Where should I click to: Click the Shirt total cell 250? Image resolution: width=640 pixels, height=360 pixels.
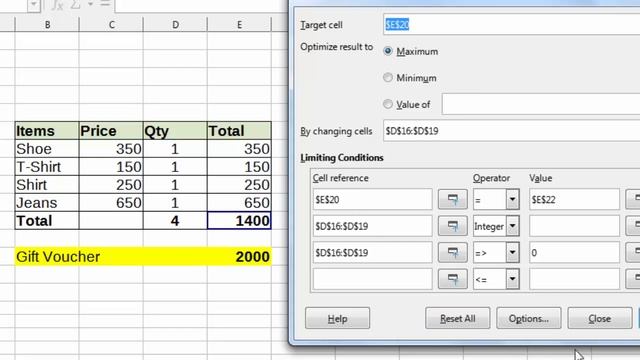click(x=239, y=185)
